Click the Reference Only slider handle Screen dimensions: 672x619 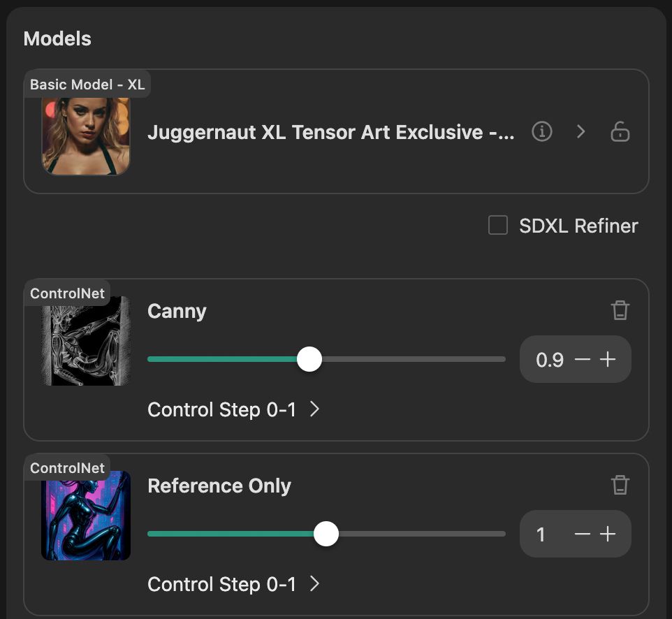[326, 534]
